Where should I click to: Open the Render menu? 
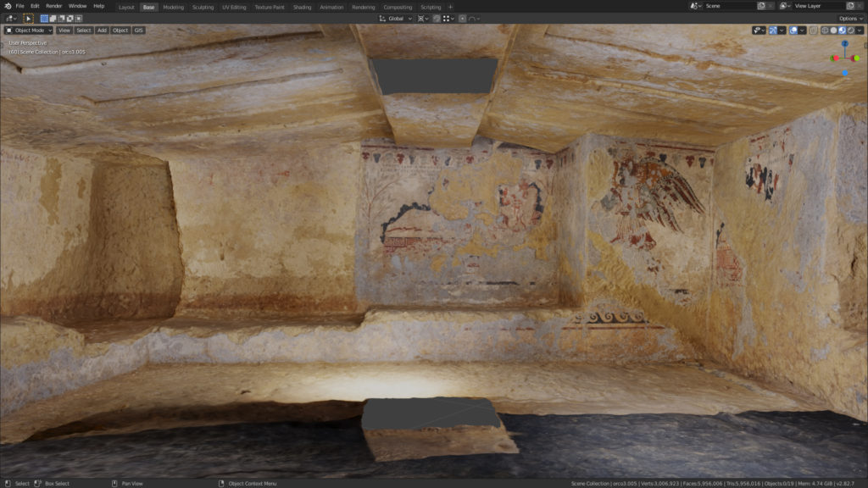[x=53, y=6]
